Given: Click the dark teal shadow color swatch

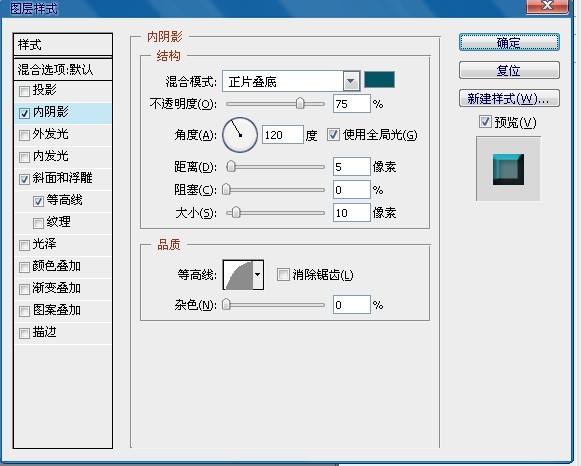Looking at the screenshot, I should click(x=379, y=80).
